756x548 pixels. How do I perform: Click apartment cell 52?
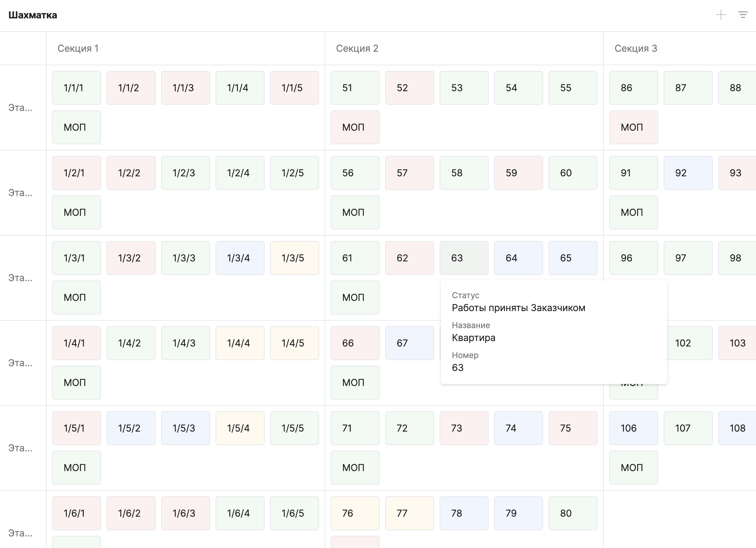(x=409, y=88)
